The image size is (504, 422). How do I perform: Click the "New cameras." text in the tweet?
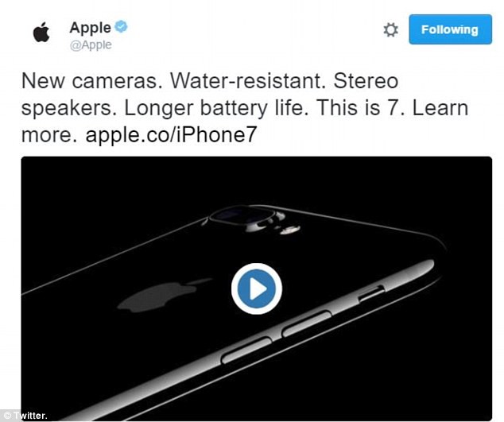[91, 81]
